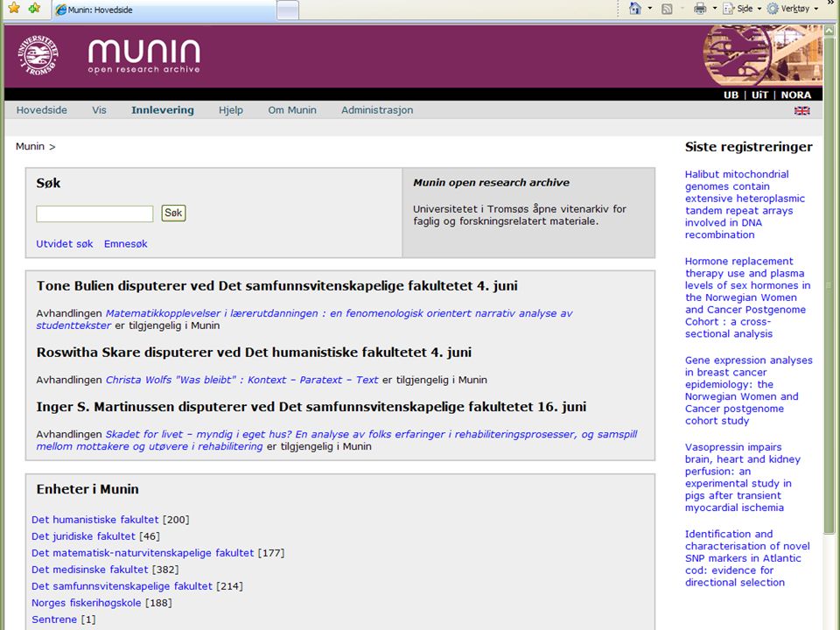The width and height of the screenshot is (840, 630).
Task: Click the Munin open research archive logo
Action: pos(144,56)
